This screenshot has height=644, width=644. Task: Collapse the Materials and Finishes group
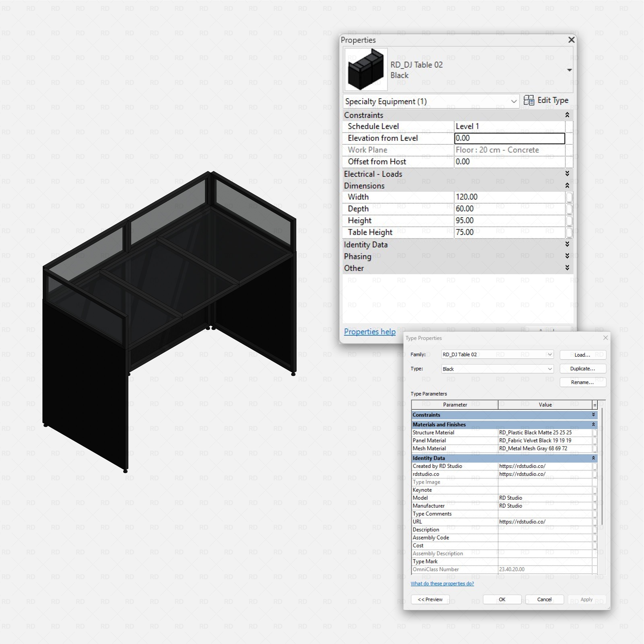[593, 424]
